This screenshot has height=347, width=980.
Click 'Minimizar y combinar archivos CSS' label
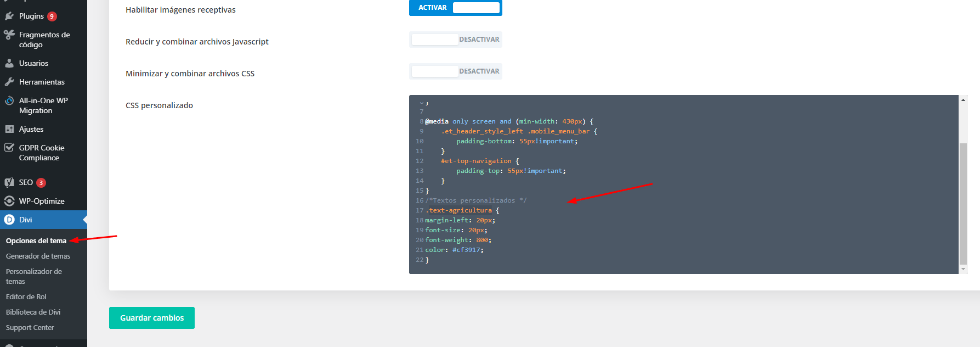click(x=190, y=74)
